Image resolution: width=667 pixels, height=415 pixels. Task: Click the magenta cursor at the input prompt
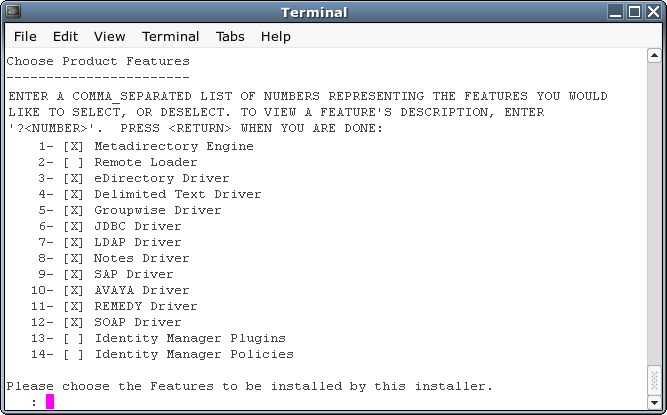pyautogui.click(x=50, y=401)
